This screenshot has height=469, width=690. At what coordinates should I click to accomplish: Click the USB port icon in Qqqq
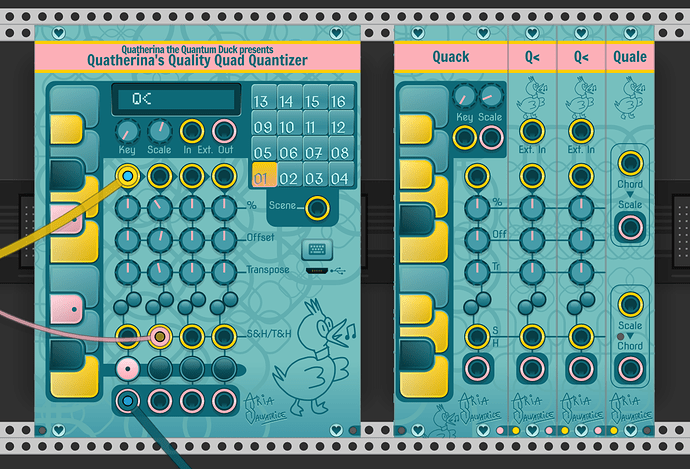(317, 271)
